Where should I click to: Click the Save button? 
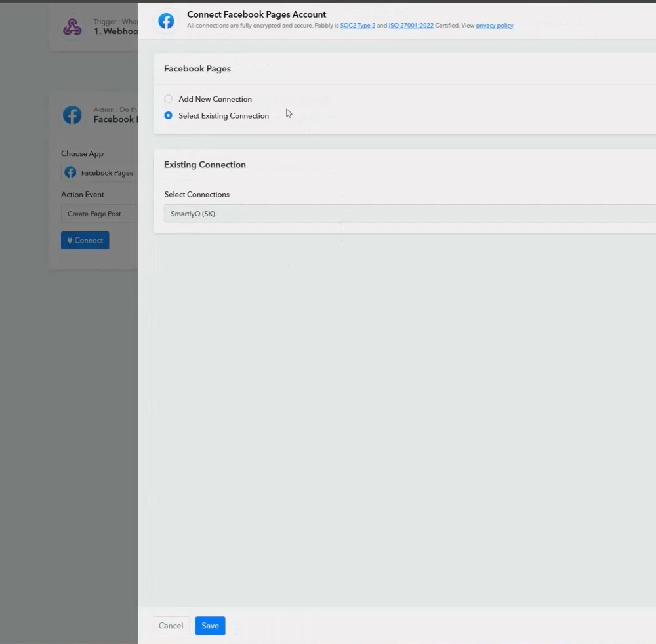click(210, 626)
